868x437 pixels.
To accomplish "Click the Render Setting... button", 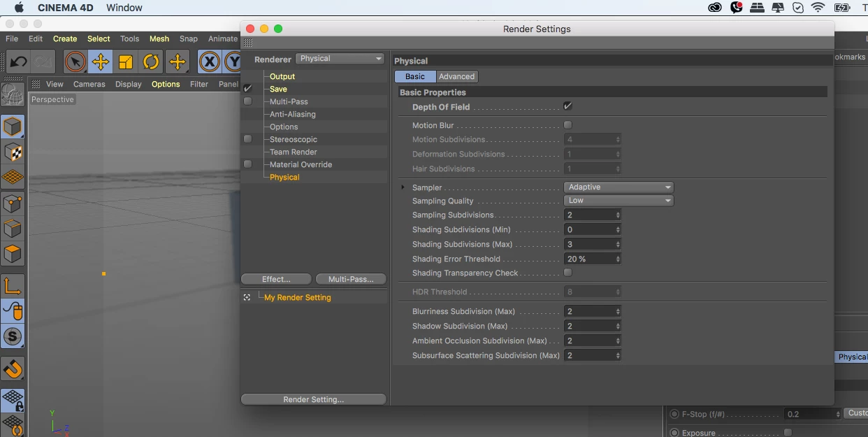I will 314,399.
